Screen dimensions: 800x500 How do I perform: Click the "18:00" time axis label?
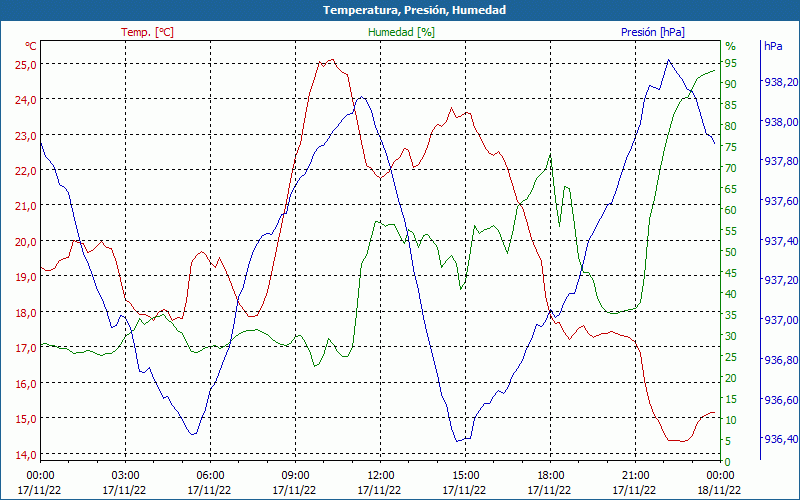pyautogui.click(x=551, y=476)
